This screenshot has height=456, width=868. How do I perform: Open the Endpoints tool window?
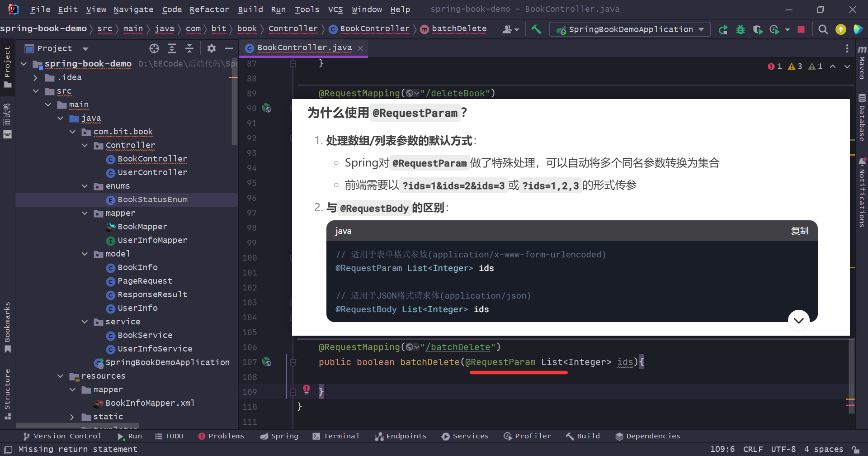coord(401,436)
